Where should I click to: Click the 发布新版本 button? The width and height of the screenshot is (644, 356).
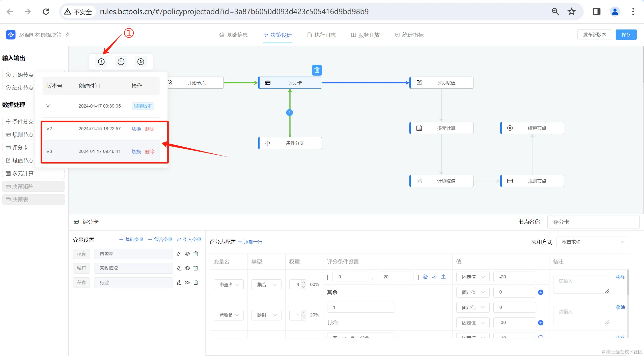click(594, 35)
